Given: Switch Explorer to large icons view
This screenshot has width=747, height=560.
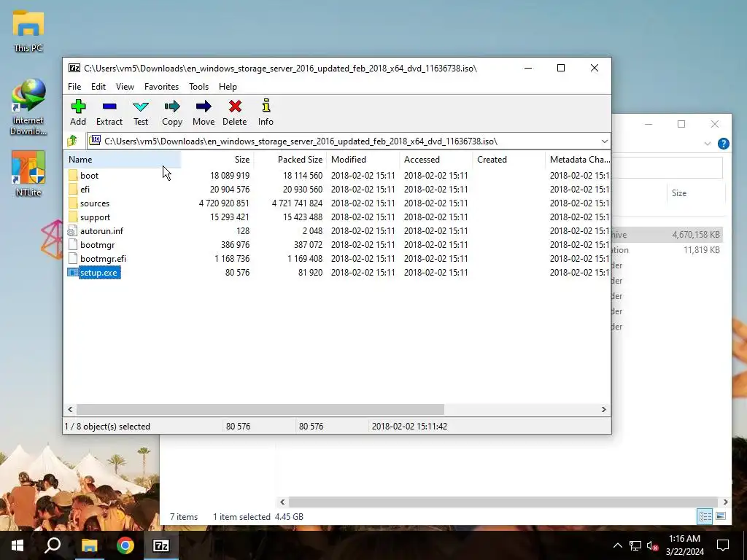Looking at the screenshot, I should pyautogui.click(x=721, y=516).
